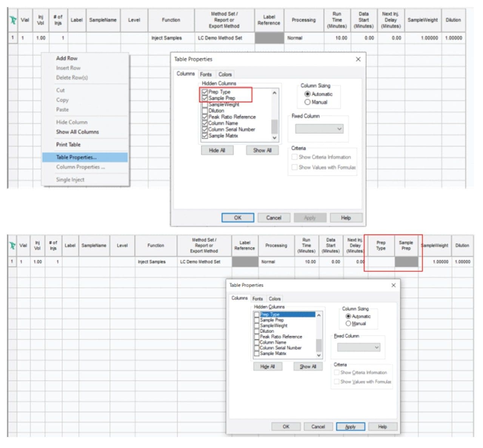The width and height of the screenshot is (483, 448).
Task: Uncheck Peak Ratio Reference in upper dialog
Action: click(x=205, y=117)
